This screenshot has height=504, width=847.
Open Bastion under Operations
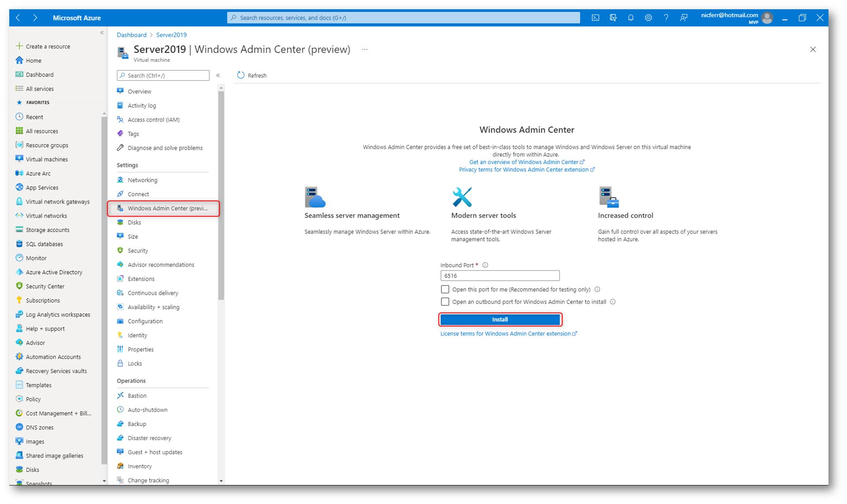(137, 396)
